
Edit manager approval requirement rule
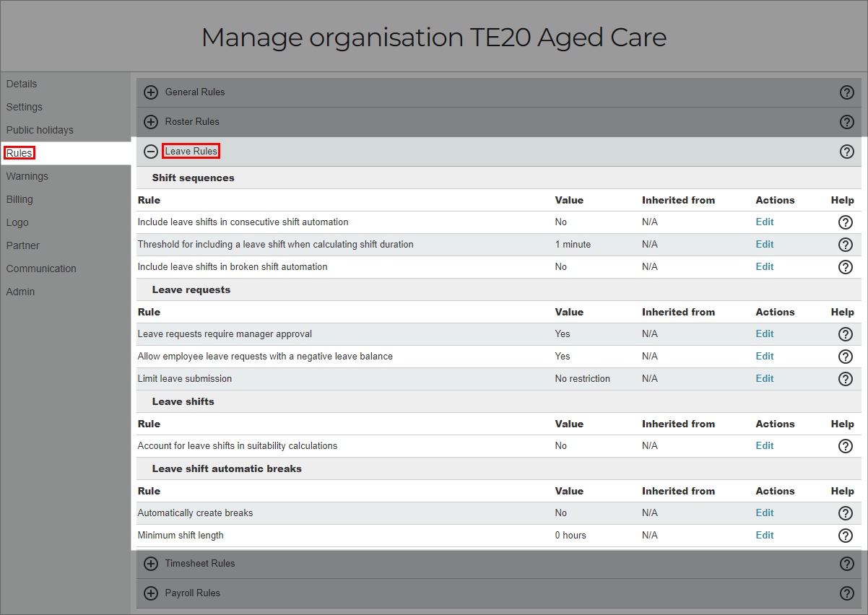pyautogui.click(x=765, y=333)
